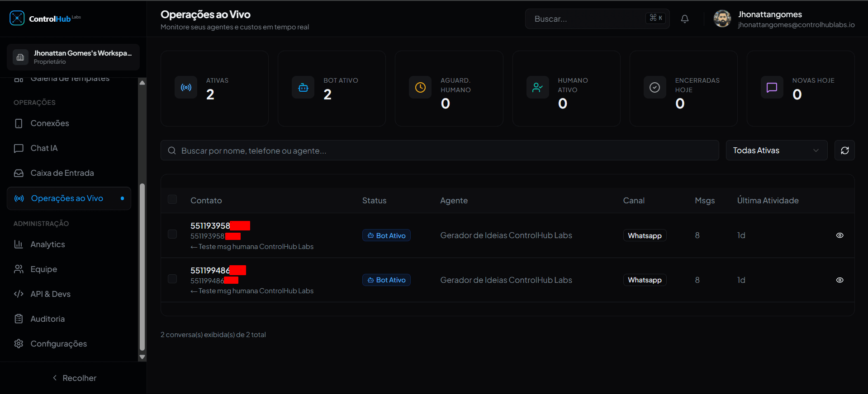Click the Operações ao Vivo broadcast icon
The width and height of the screenshot is (868, 394).
pos(19,198)
